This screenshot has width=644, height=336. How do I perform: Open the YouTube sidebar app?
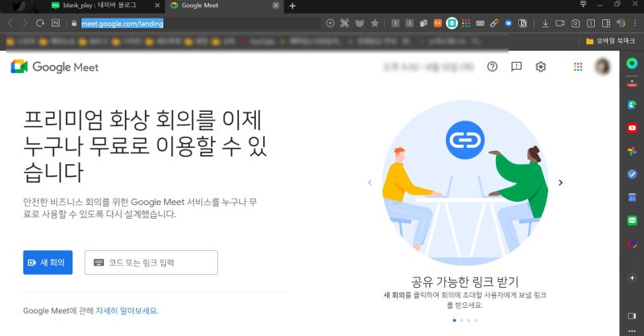tap(632, 128)
